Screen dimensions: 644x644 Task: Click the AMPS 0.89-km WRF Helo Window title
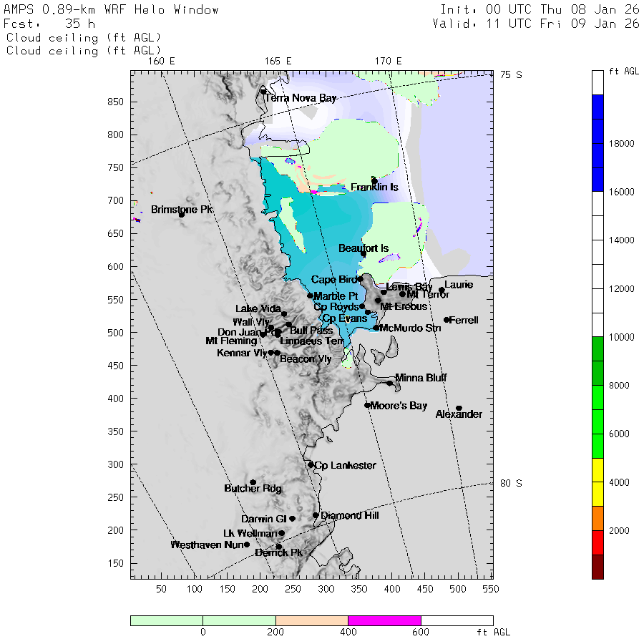coord(111,9)
